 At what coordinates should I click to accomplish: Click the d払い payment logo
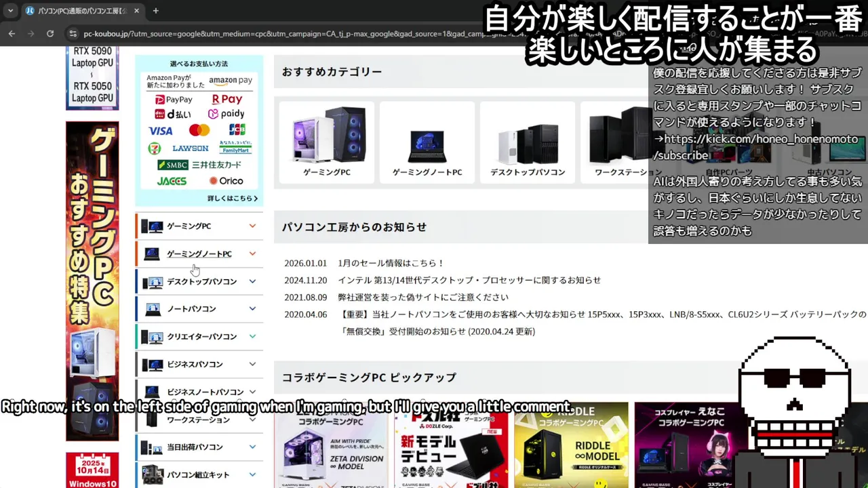[173, 114]
